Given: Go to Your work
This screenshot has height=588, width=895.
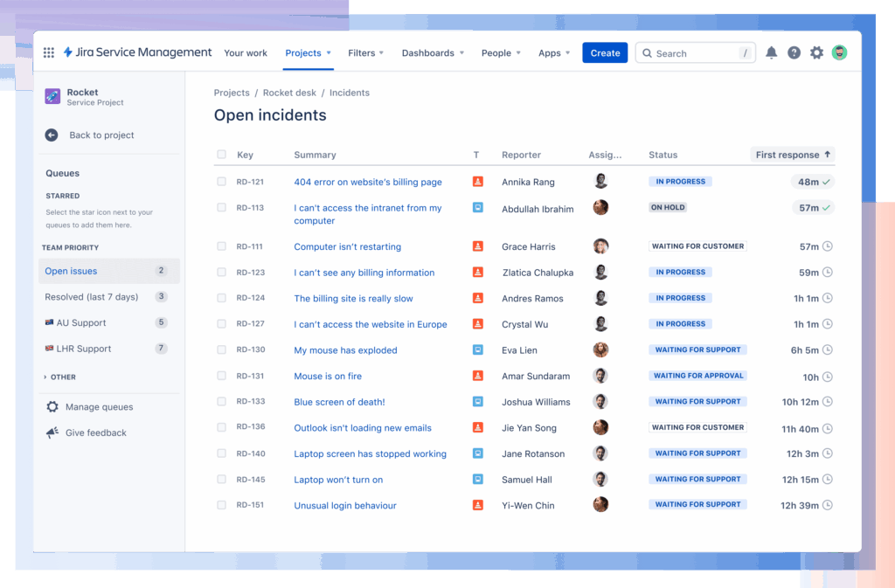Looking at the screenshot, I should coord(246,53).
